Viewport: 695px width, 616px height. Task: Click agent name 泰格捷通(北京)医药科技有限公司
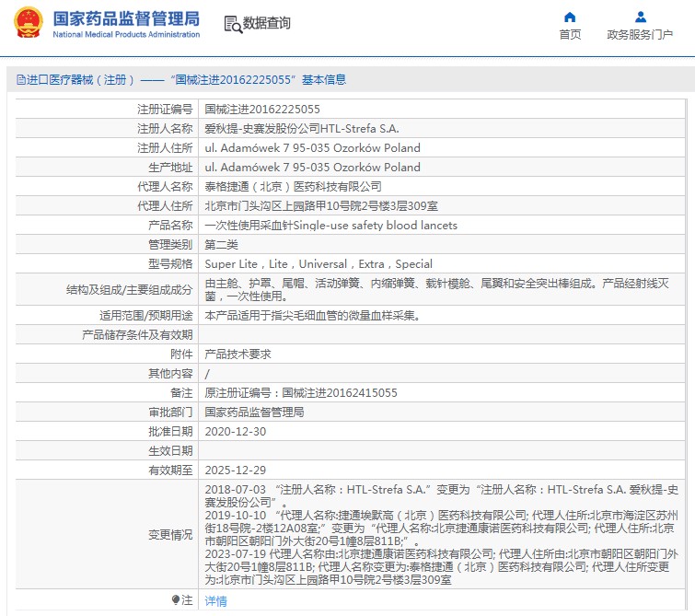point(293,186)
